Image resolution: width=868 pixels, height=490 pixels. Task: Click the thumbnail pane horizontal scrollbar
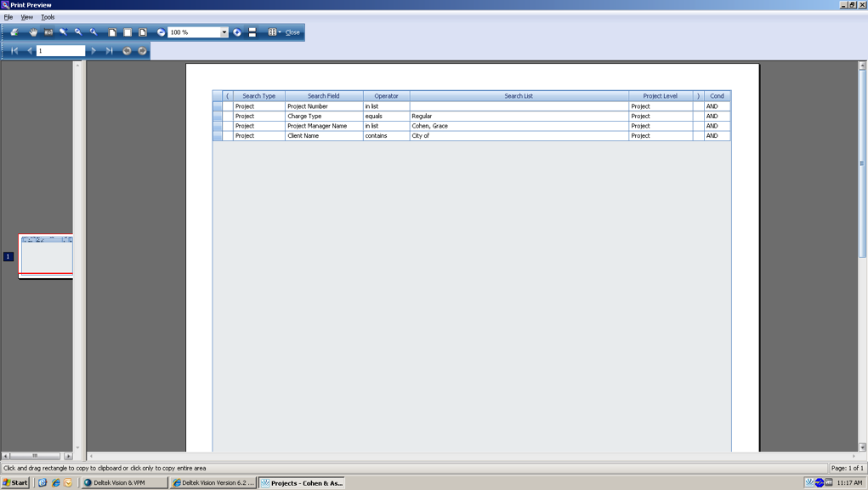pyautogui.click(x=36, y=456)
